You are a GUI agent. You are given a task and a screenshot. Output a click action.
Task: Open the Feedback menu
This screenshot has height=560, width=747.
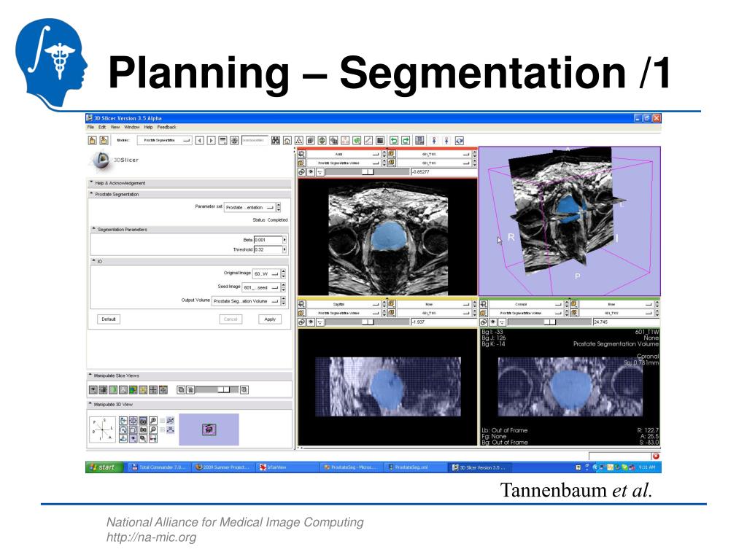[166, 127]
